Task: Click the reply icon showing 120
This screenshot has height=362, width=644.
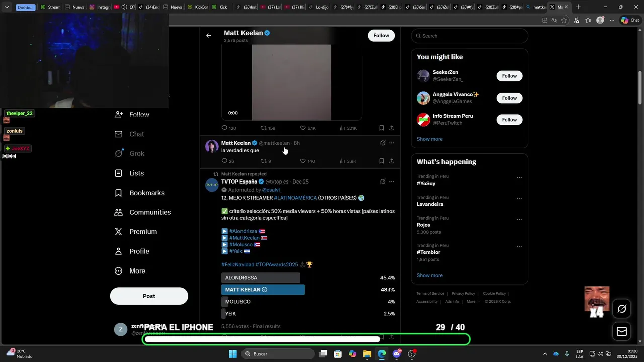Action: click(225, 128)
